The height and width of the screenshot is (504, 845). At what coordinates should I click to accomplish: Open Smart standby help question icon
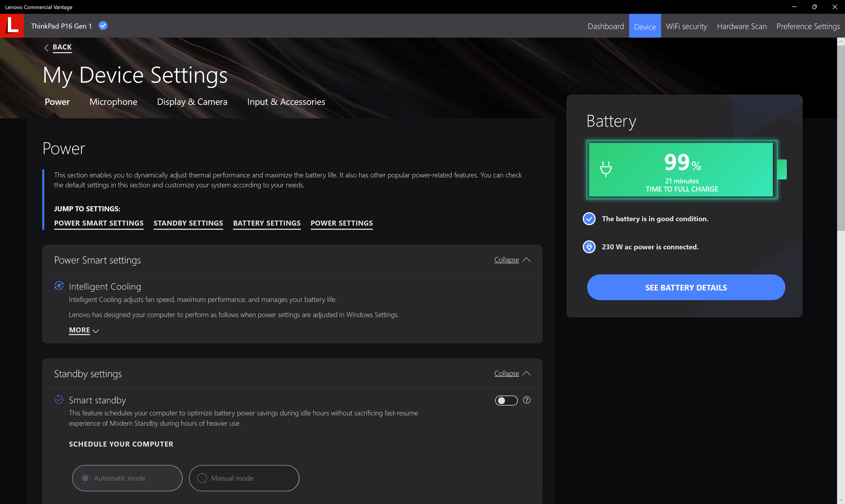point(526,400)
